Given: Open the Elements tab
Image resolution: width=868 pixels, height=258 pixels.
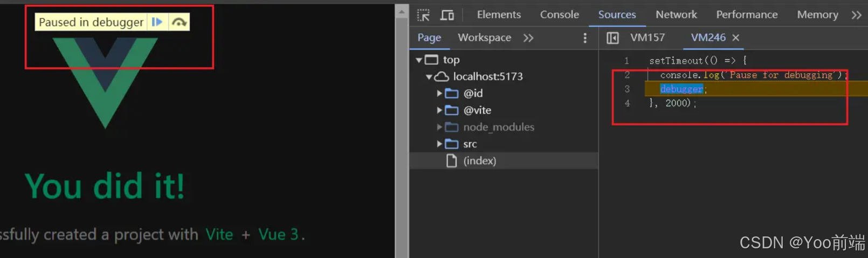Looking at the screenshot, I should (x=499, y=15).
